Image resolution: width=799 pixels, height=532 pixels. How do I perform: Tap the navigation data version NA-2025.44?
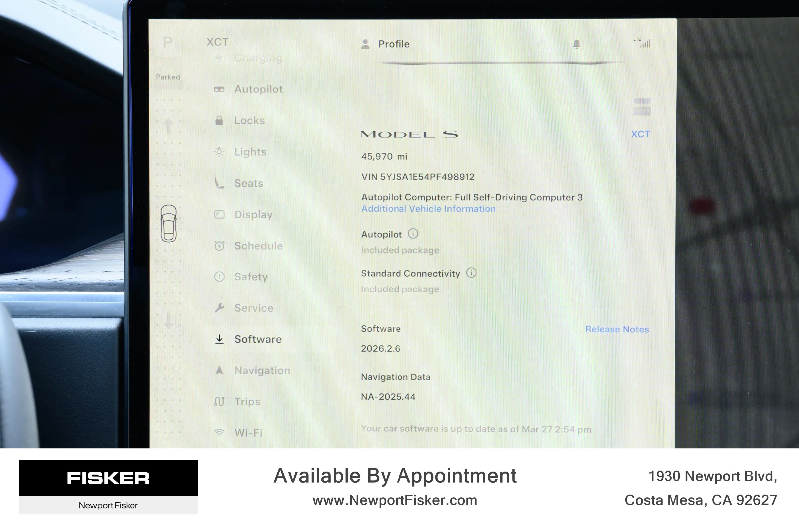(388, 397)
